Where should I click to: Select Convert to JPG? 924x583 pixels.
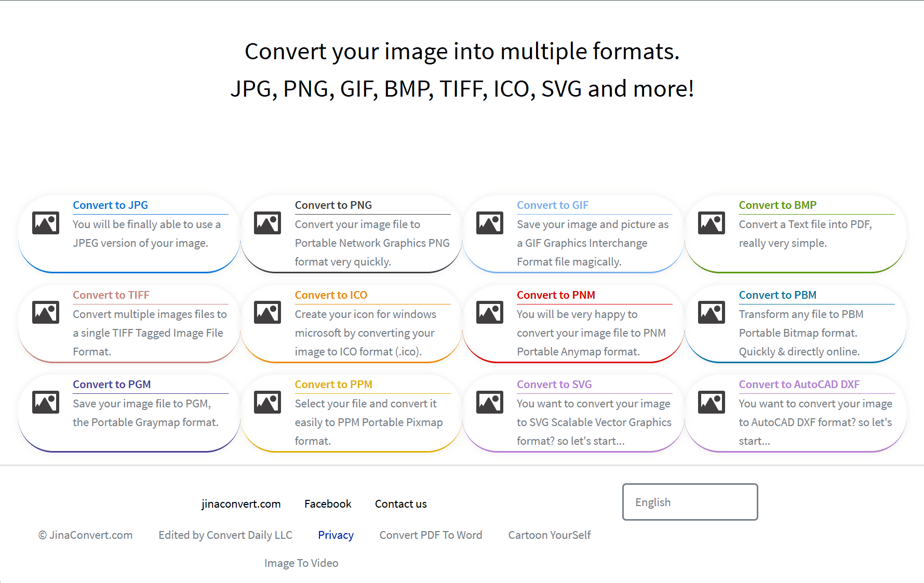pos(110,205)
